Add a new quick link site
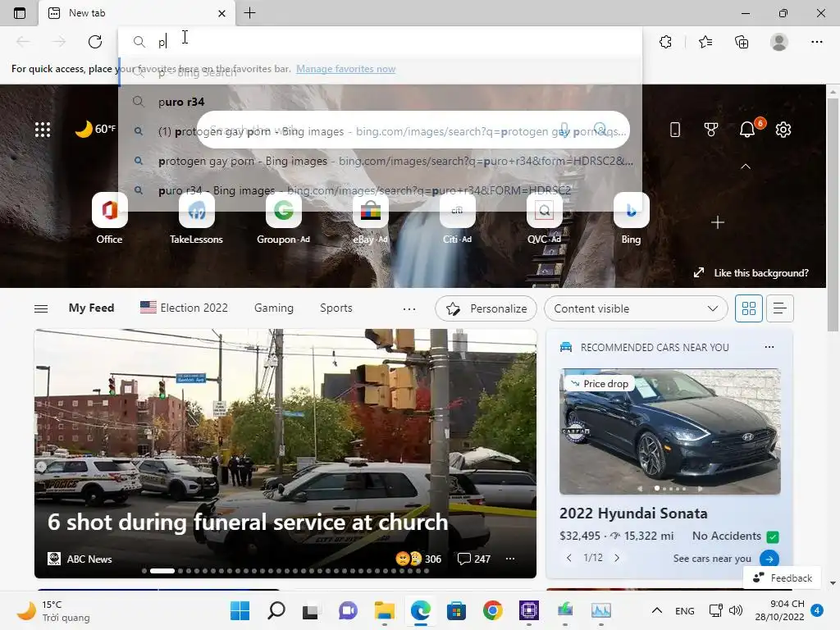Viewport: 840px width, 630px height. pos(718,222)
